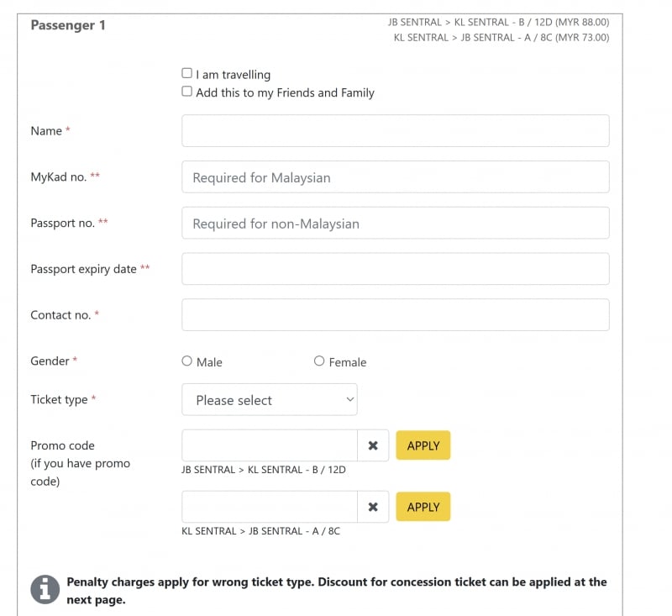Enable 'Add this to my Friends and Family'
The width and height of the screenshot is (672, 616).
pyautogui.click(x=187, y=92)
